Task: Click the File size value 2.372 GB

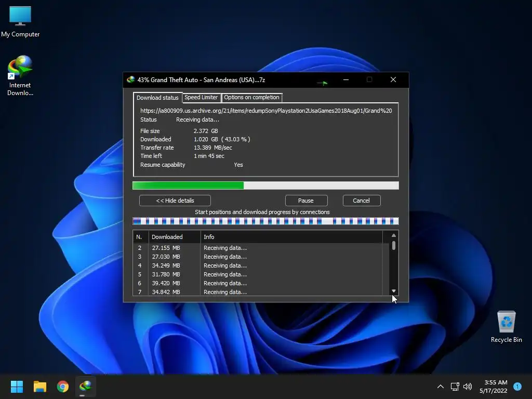Action: (x=206, y=131)
